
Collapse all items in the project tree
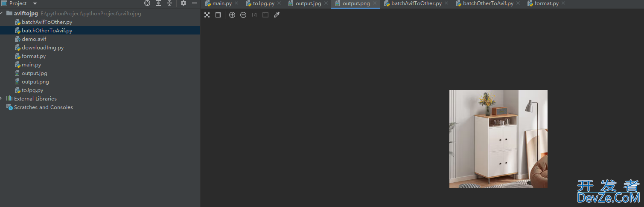point(169,3)
